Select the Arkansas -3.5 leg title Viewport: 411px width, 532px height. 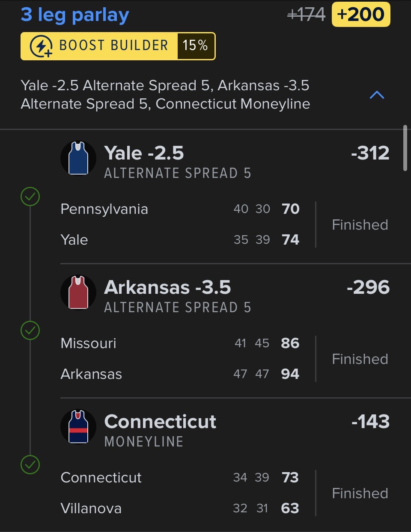(167, 287)
